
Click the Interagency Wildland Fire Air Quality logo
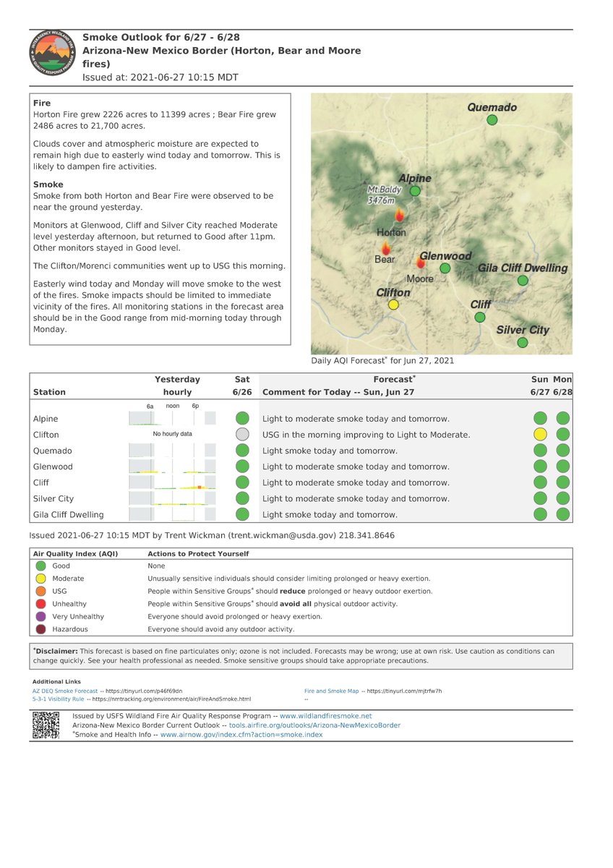(51, 54)
